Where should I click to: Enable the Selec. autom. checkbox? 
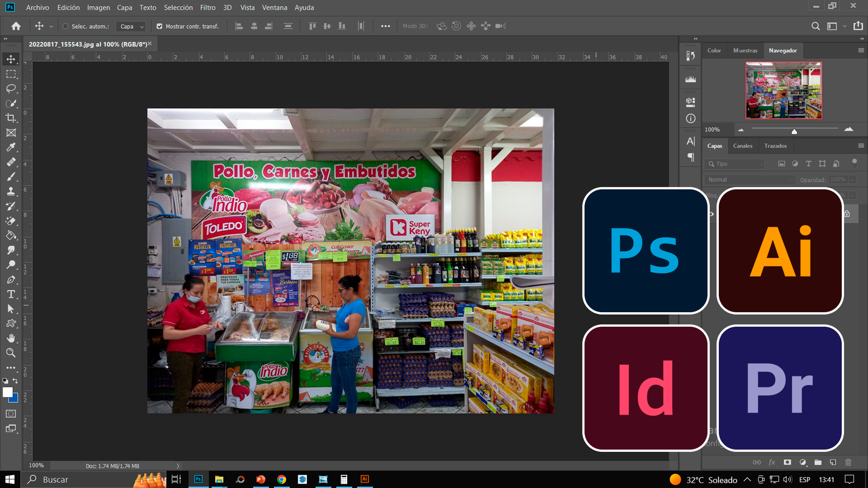[x=65, y=26]
